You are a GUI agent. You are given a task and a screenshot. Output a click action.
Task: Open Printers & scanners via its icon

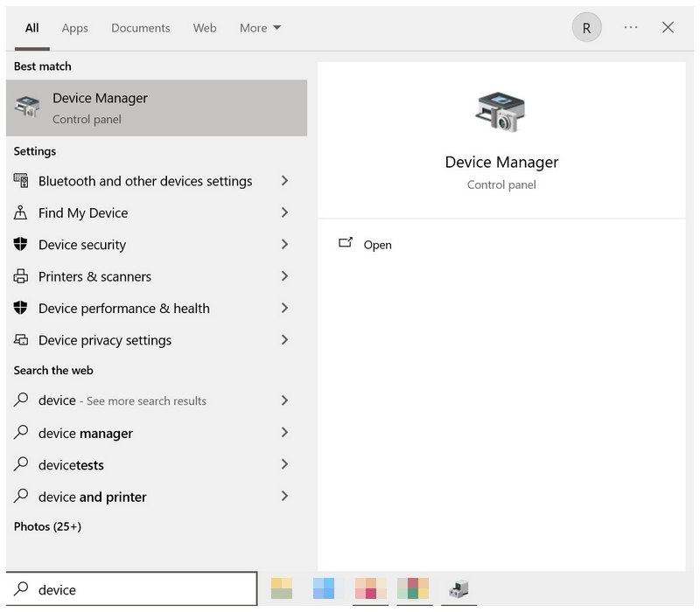[20, 276]
